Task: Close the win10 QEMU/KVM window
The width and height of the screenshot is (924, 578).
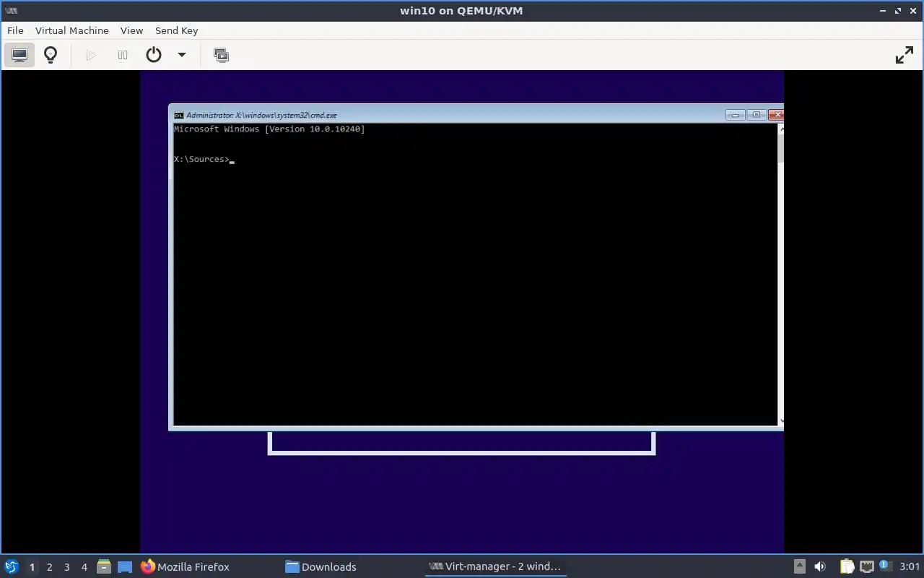Action: [914, 11]
